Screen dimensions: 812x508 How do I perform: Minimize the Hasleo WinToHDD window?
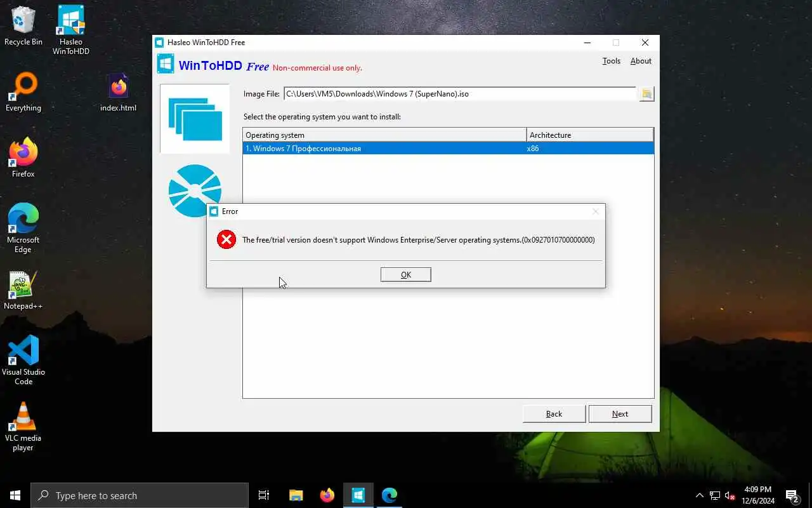click(x=587, y=43)
